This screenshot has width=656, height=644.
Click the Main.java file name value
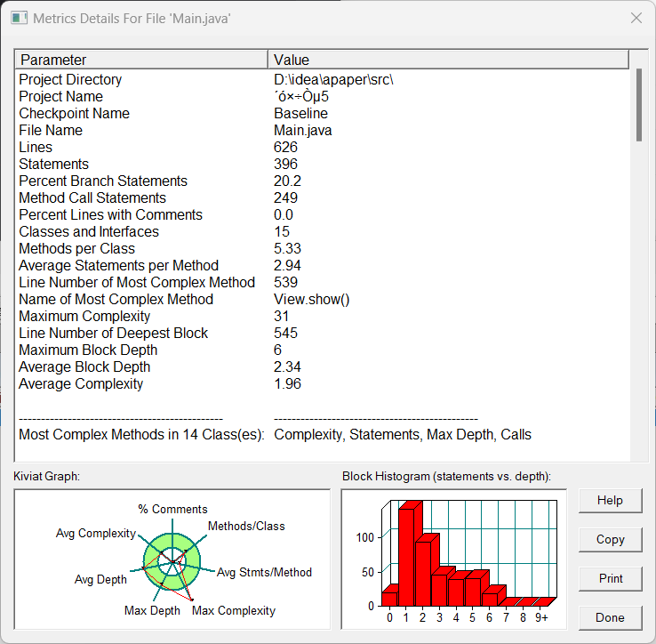[x=303, y=130]
